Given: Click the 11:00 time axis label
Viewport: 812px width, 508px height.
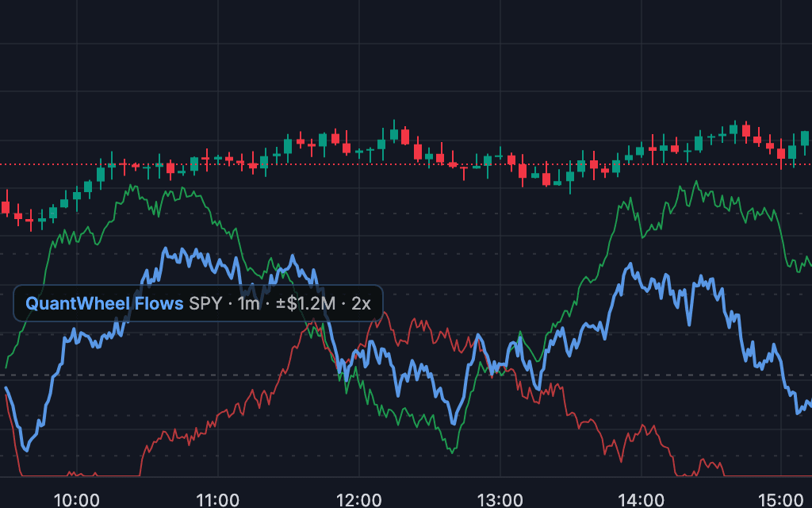Looking at the screenshot, I should click(217, 500).
